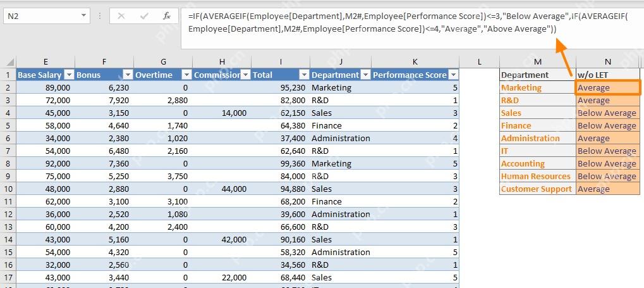The height and width of the screenshot is (288, 644).
Task: Select column J header
Action: coord(341,62)
